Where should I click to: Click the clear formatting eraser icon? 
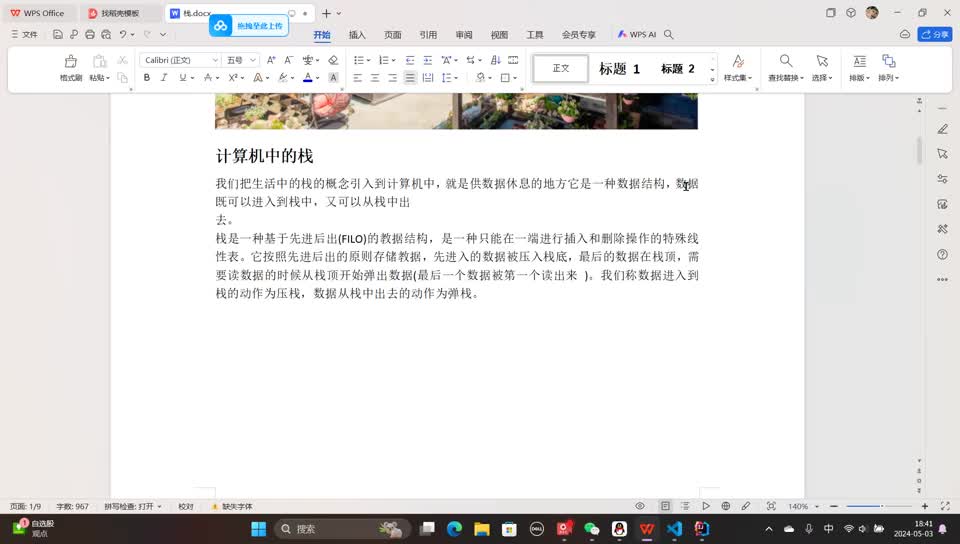[333, 60]
